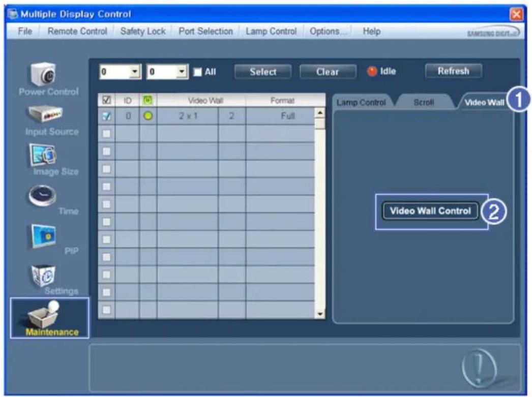Click the exclamation info icon at bottom right

479,369
